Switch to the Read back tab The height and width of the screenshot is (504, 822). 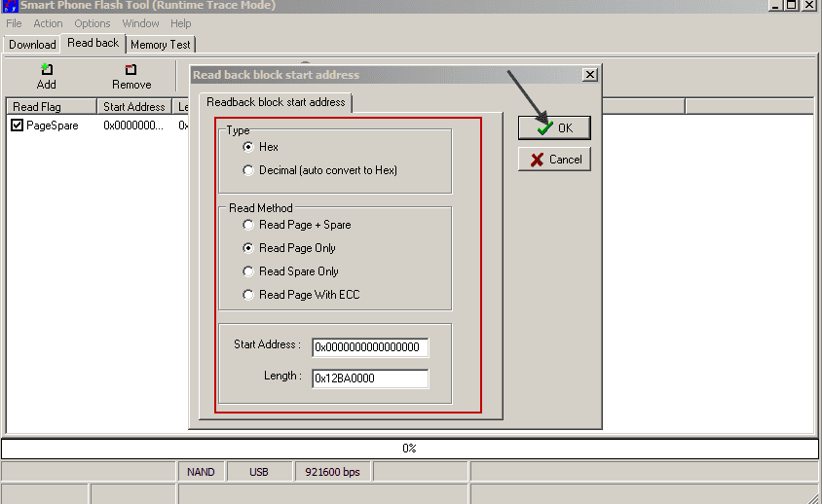93,43
